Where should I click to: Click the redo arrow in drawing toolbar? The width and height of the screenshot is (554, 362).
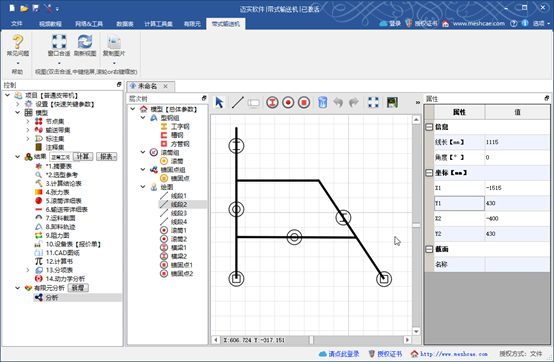354,103
